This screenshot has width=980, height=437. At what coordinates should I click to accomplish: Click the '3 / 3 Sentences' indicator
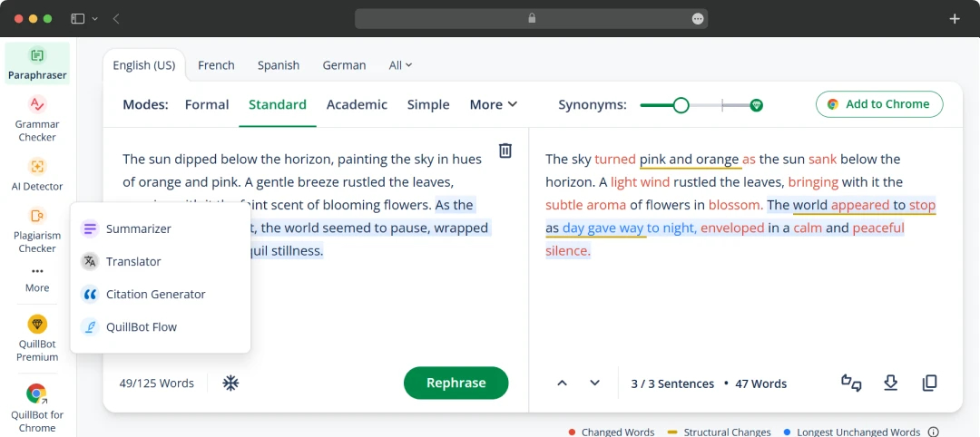coord(672,384)
